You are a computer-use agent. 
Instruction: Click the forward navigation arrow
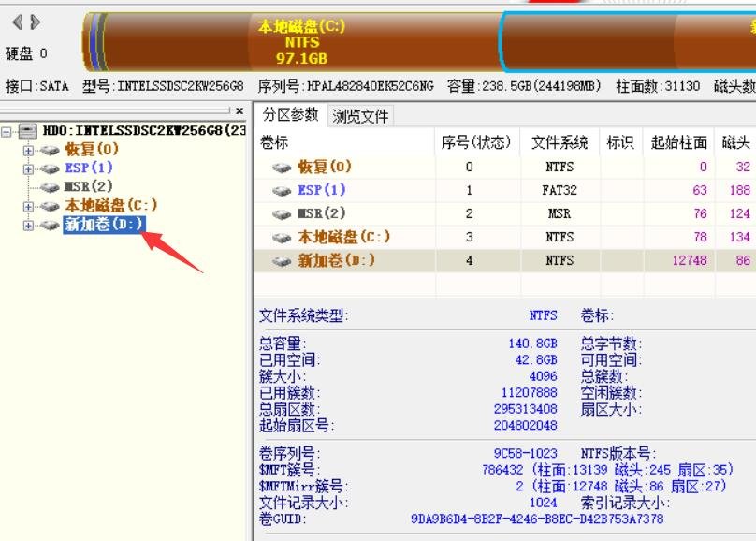pyautogui.click(x=34, y=21)
